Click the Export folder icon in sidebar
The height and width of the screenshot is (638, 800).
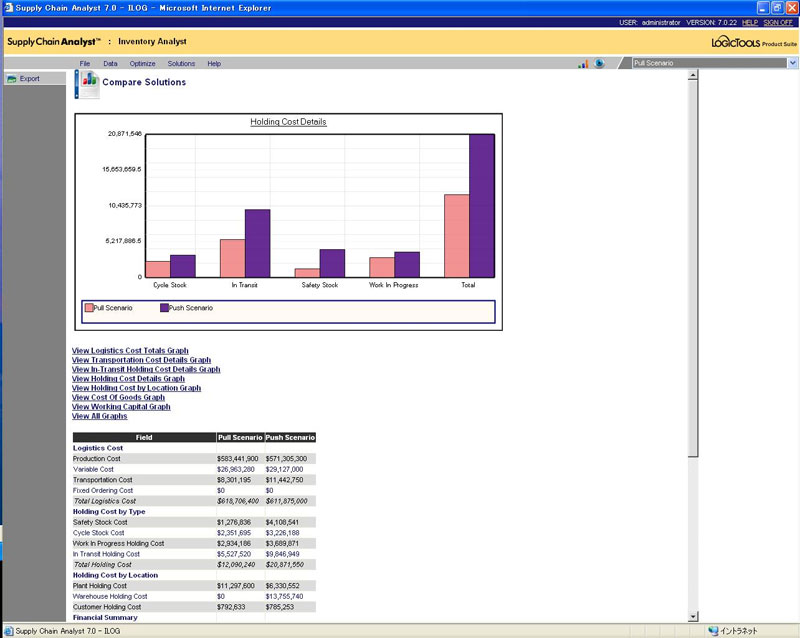pyautogui.click(x=12, y=79)
